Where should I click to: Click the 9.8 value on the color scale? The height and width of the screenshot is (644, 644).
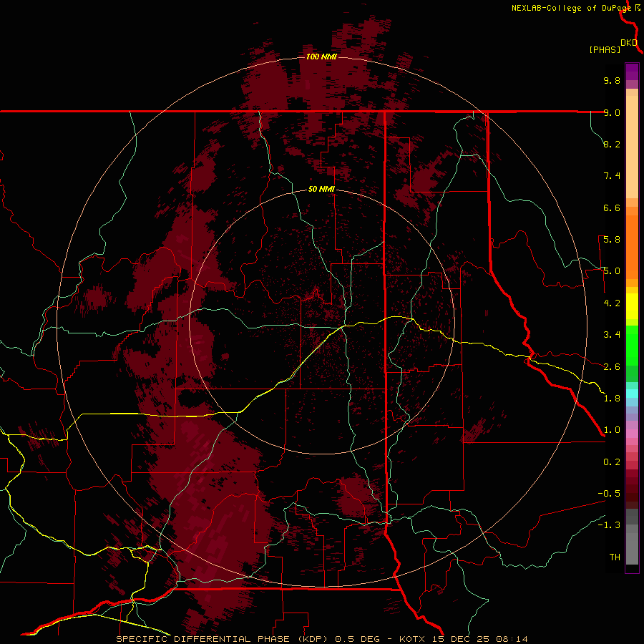coord(612,80)
